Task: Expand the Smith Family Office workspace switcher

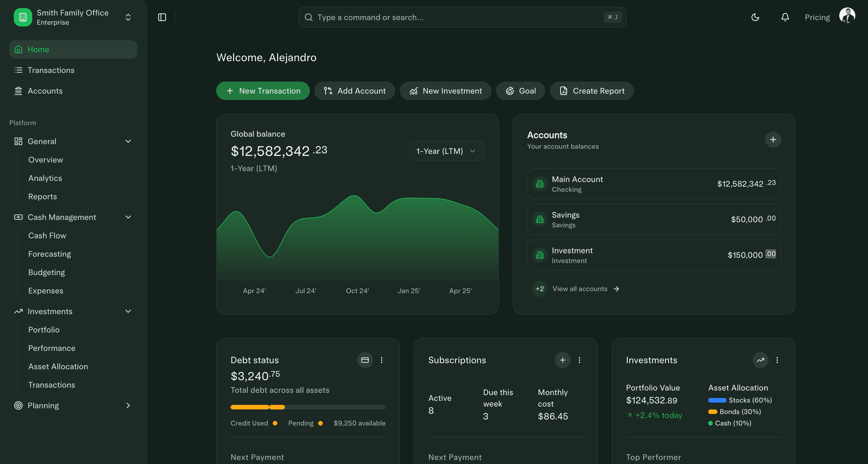Action: click(128, 17)
